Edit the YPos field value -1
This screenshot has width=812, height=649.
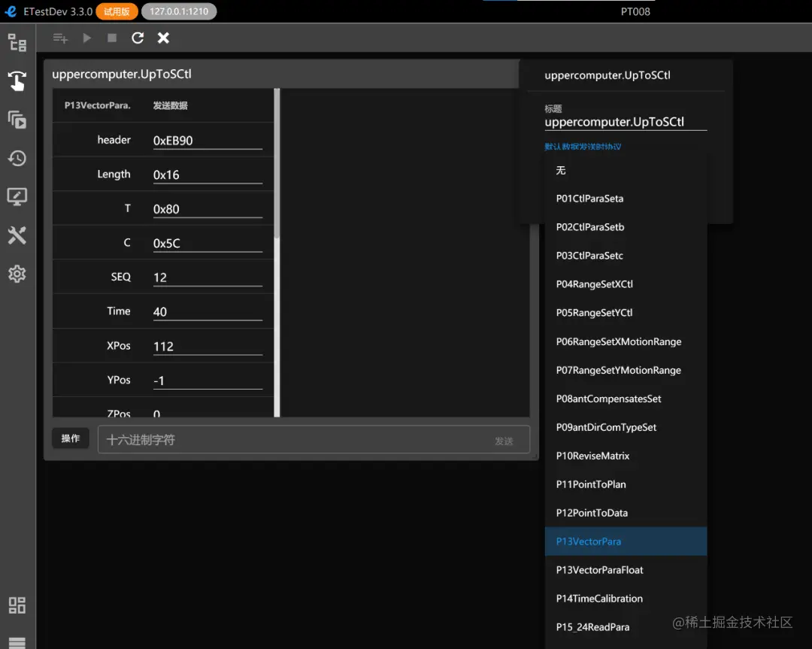point(208,381)
